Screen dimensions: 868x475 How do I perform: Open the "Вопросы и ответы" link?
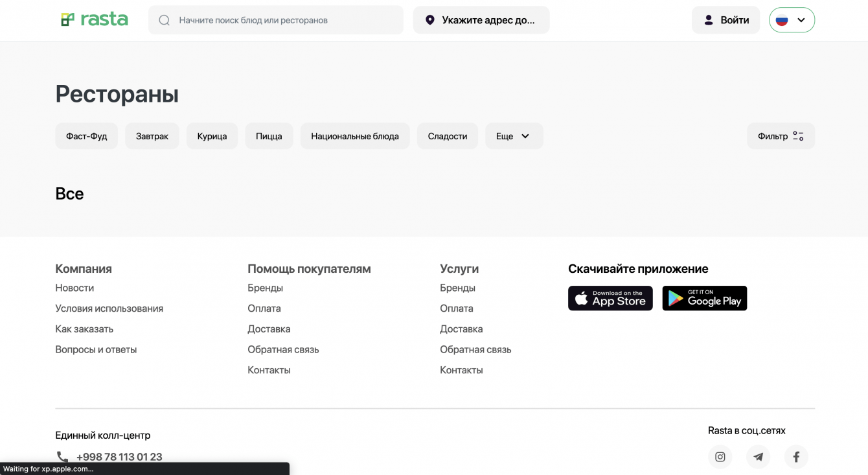(x=96, y=349)
